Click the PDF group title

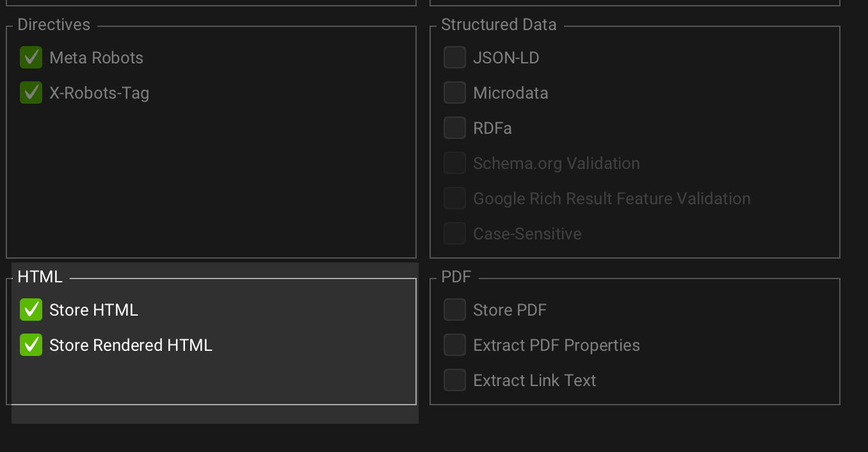[456, 277]
